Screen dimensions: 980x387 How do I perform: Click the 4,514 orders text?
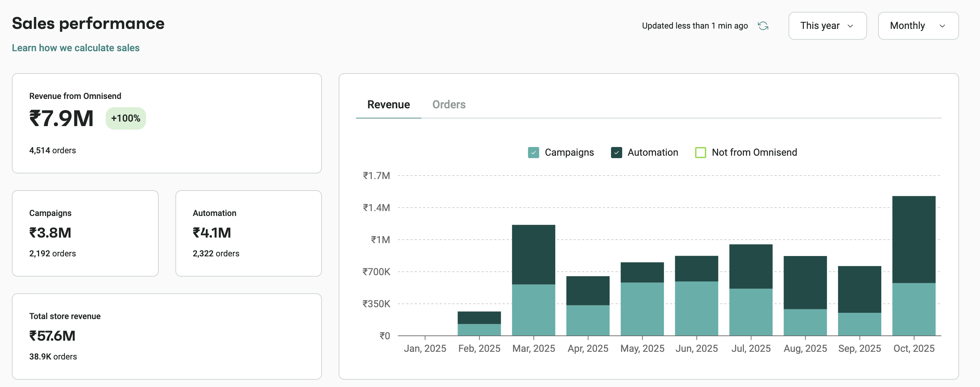click(53, 150)
